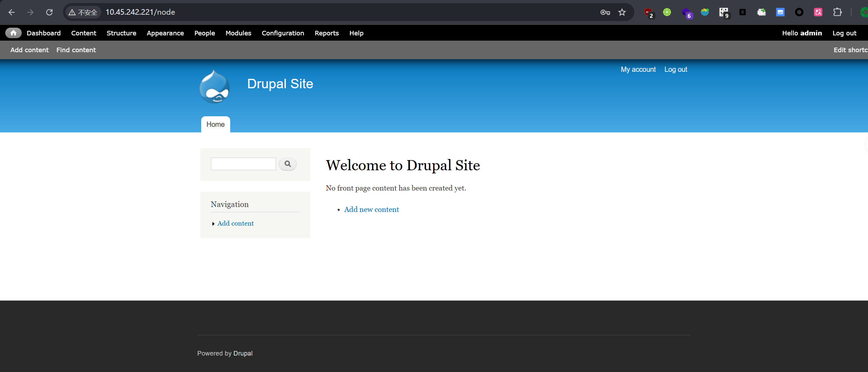Open the Extensions puzzle piece menu
Screen dimensions: 868x372
coord(837,12)
